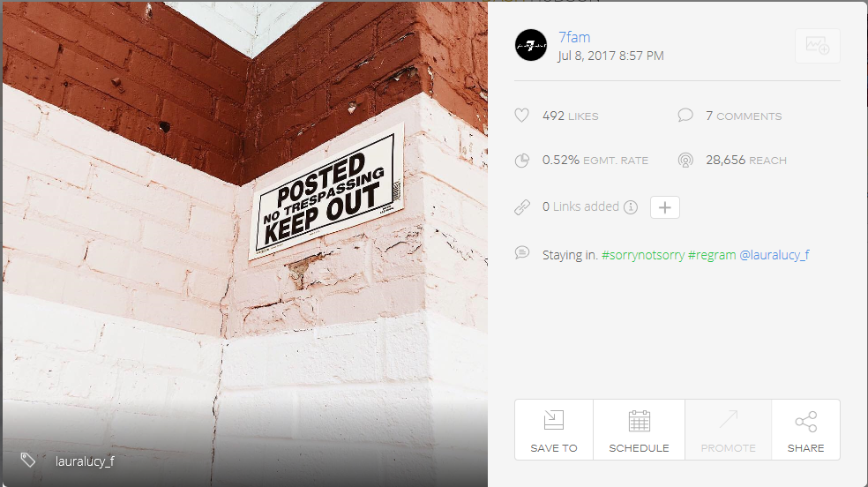Click the comments speech bubble icon
868x487 pixels.
(685, 115)
